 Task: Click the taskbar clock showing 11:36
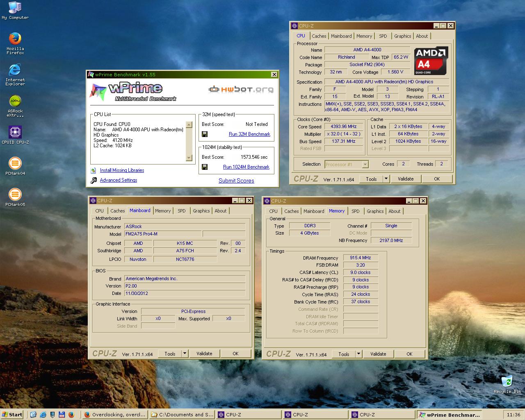514,415
